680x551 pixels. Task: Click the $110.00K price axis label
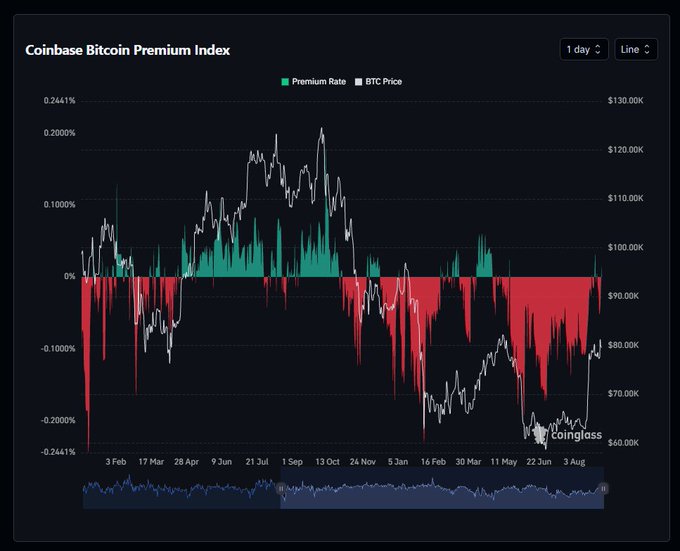pyautogui.click(x=625, y=199)
